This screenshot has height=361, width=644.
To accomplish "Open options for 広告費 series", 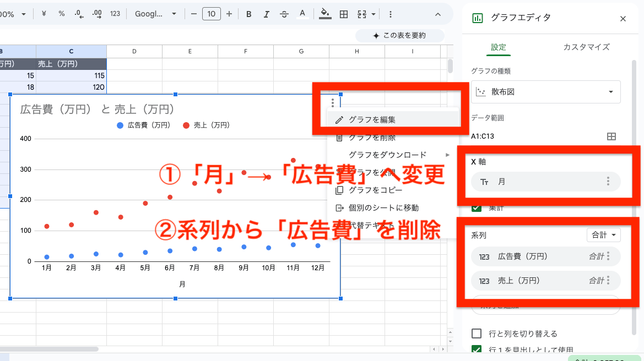I will click(608, 256).
